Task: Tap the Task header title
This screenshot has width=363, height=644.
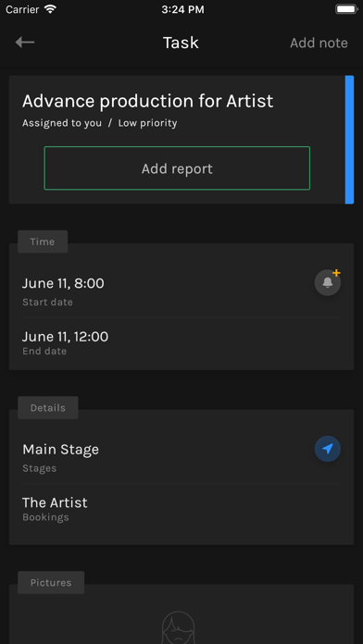Action: 181,43
